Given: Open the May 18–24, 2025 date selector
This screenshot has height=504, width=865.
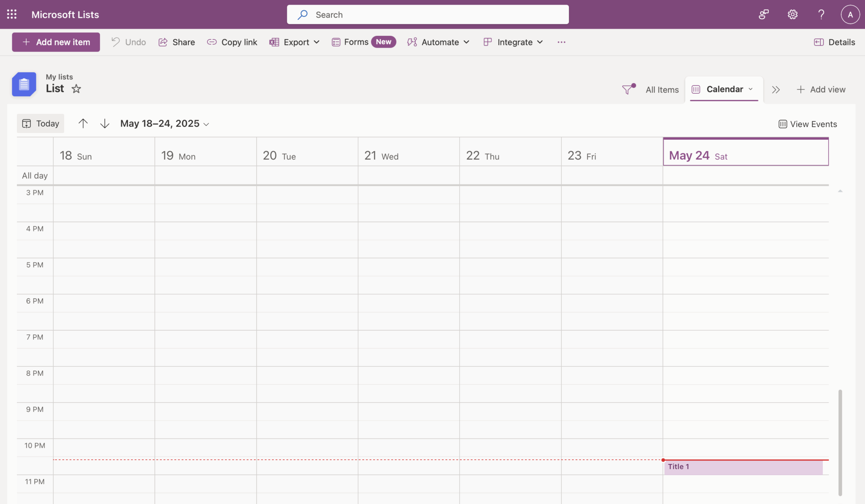Looking at the screenshot, I should (164, 123).
